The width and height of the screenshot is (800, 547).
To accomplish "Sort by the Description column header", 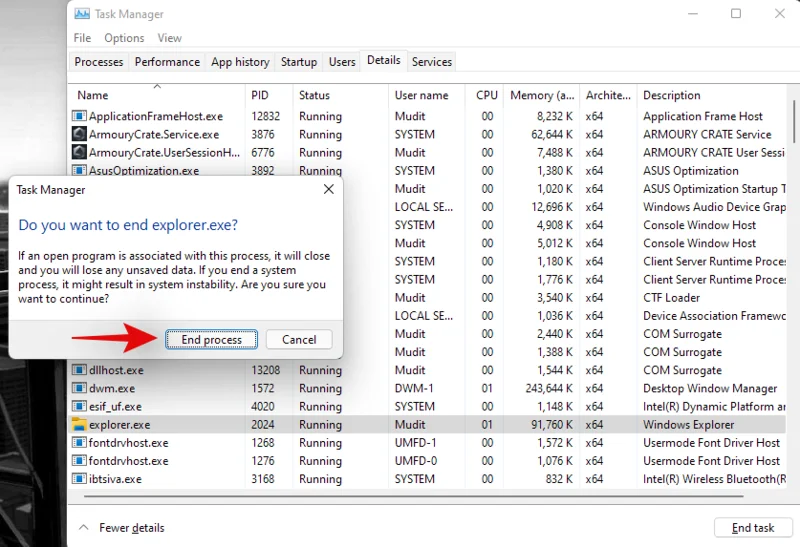I will (712, 95).
